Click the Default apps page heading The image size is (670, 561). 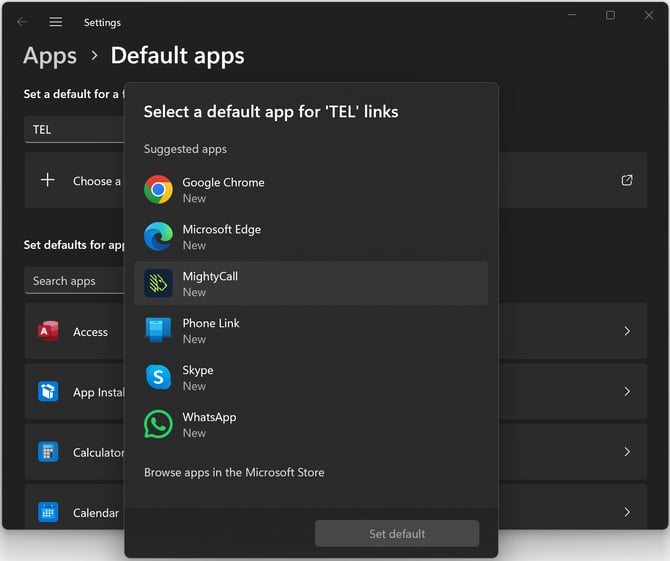pyautogui.click(x=178, y=56)
